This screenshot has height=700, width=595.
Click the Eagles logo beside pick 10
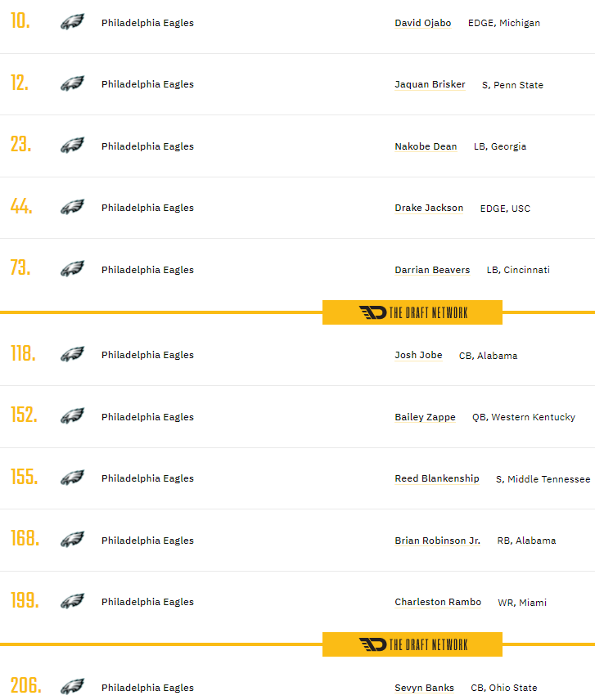pos(72,22)
